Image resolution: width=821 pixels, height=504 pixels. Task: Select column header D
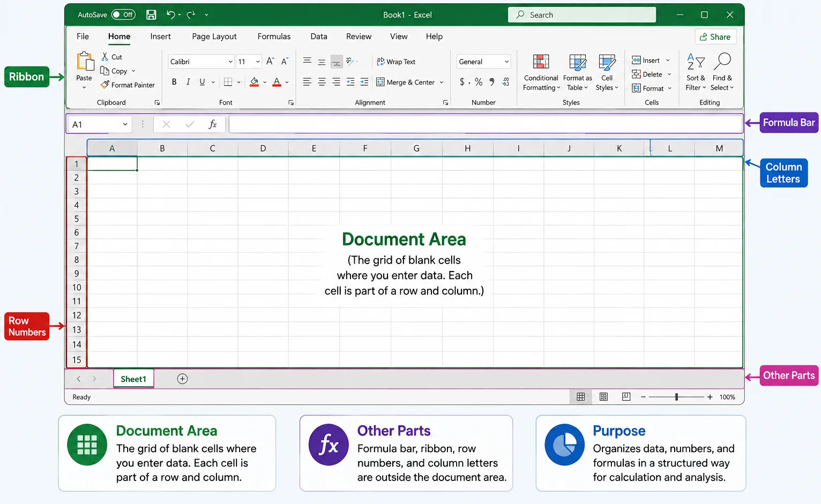[x=263, y=148]
